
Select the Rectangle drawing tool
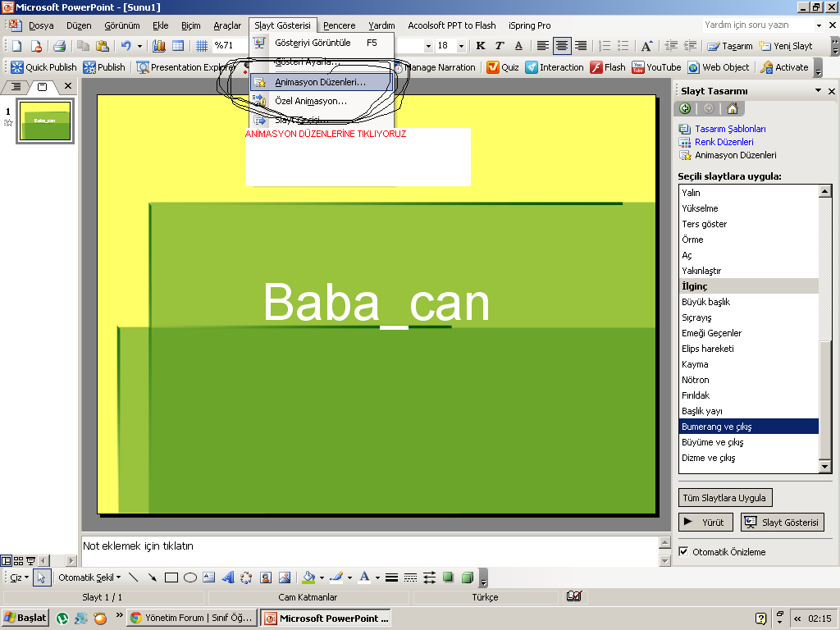pyautogui.click(x=171, y=577)
